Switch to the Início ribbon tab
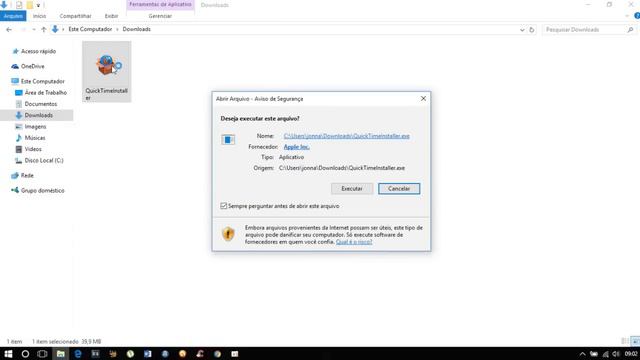Viewport: 640px width, 360px height. point(39,16)
